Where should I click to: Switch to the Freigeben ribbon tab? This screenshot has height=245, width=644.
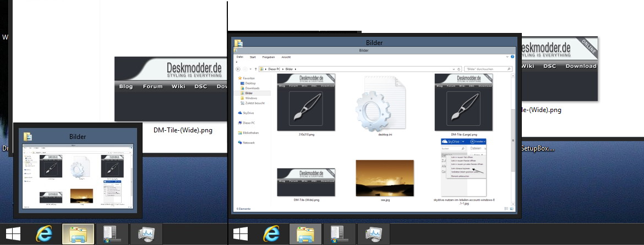tap(269, 57)
